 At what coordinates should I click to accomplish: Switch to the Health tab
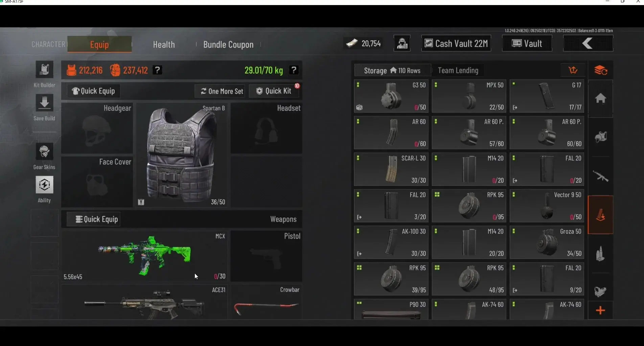(164, 45)
